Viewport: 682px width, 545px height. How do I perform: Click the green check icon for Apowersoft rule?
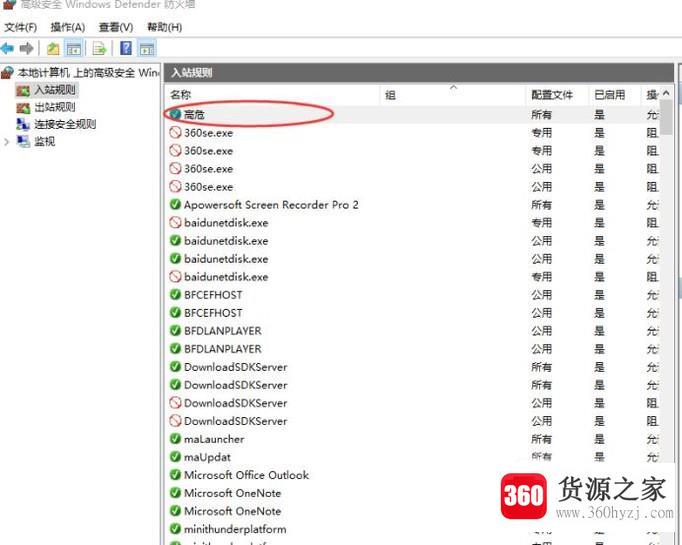pyautogui.click(x=175, y=204)
